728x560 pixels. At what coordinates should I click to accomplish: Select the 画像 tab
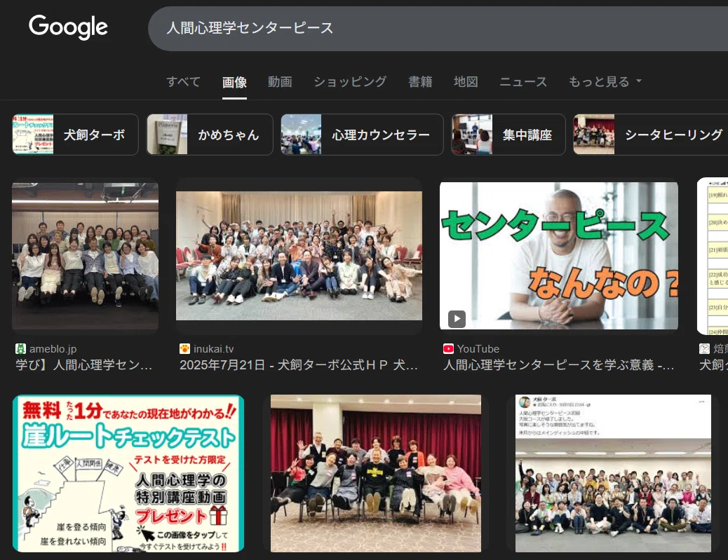click(x=234, y=82)
